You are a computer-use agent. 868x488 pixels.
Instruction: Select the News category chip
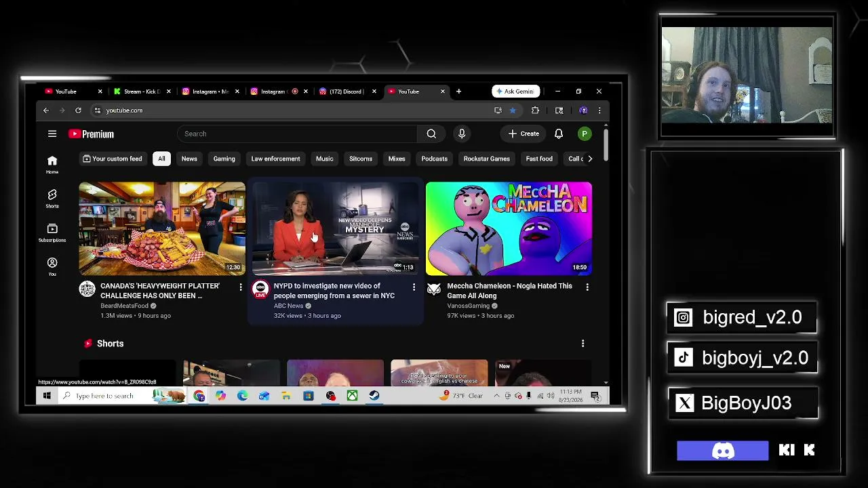point(189,159)
